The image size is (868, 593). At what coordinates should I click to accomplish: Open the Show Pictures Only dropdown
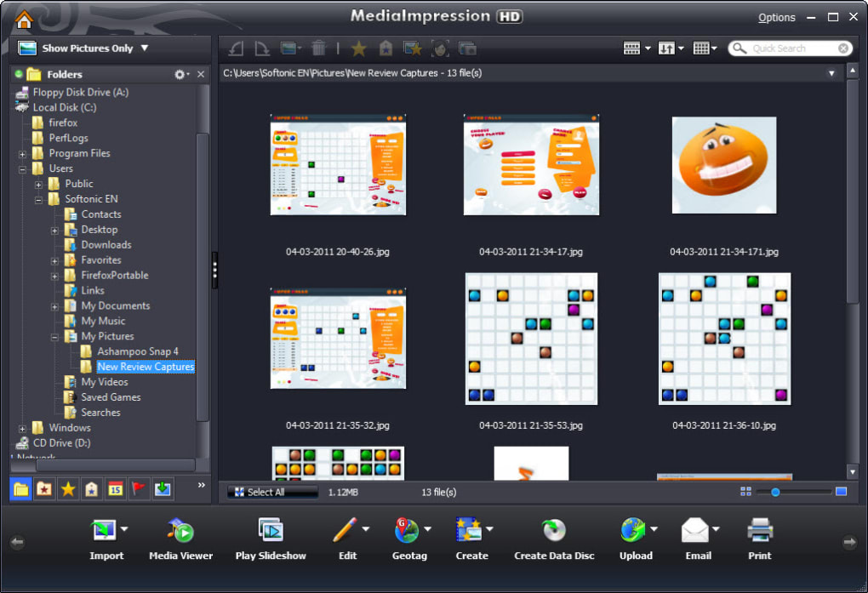pyautogui.click(x=83, y=48)
